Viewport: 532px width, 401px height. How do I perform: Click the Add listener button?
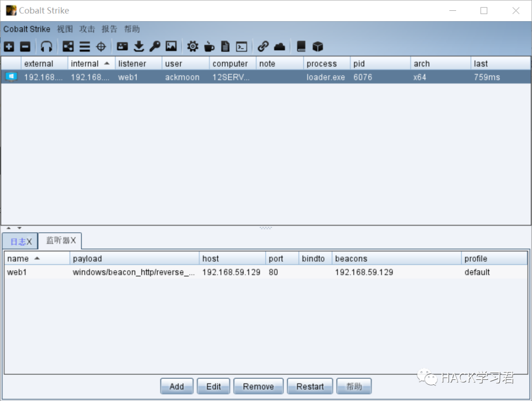(177, 386)
